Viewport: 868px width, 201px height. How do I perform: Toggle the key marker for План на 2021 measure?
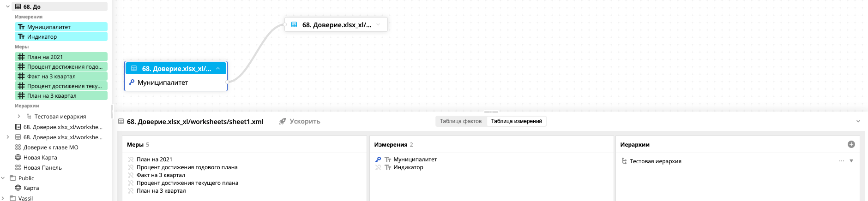click(131, 160)
